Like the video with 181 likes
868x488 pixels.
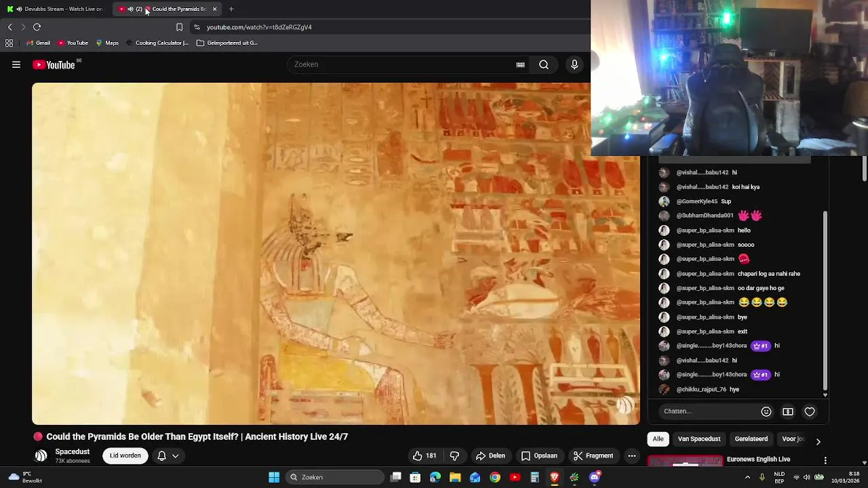(x=425, y=455)
